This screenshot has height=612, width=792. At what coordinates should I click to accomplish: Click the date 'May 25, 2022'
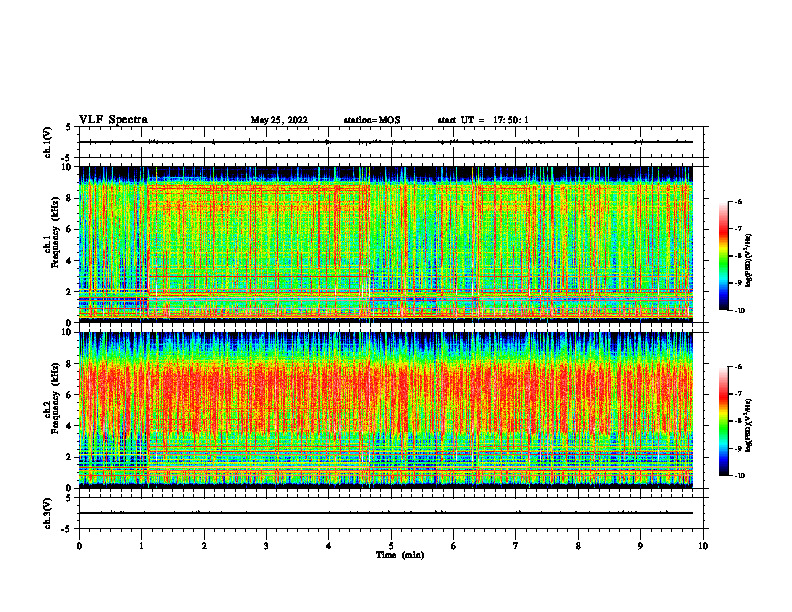pos(279,120)
